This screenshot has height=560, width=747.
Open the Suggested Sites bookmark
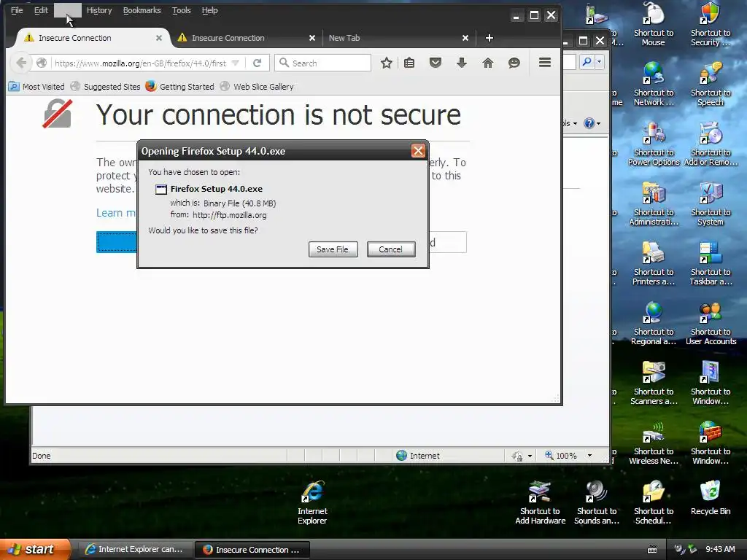coord(105,87)
